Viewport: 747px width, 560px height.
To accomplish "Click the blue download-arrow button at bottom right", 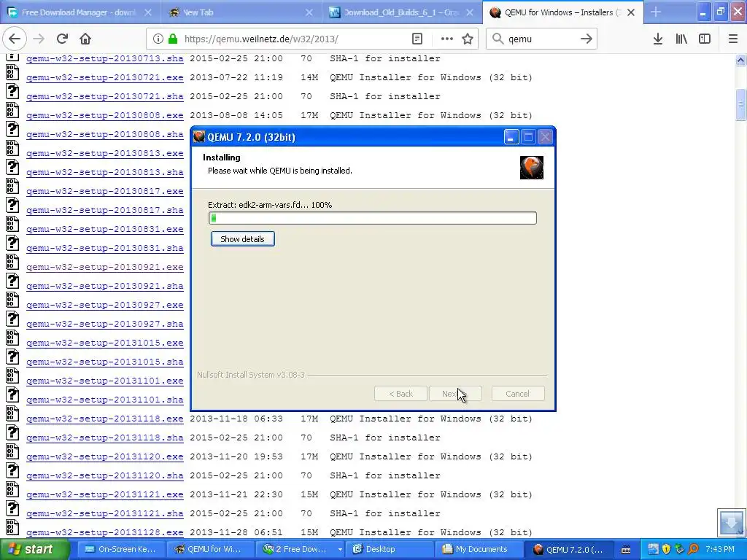I will coord(731,522).
